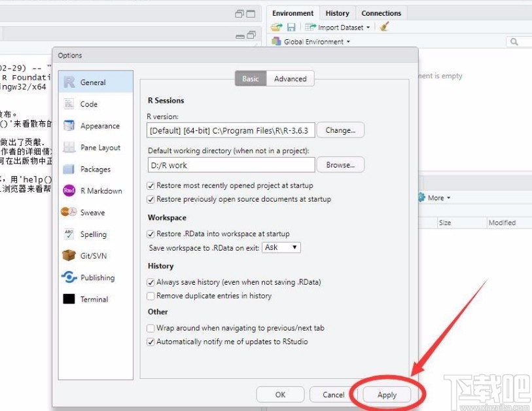532x411 pixels.
Task: Open the More dropdown in Files pane
Action: tap(438, 198)
